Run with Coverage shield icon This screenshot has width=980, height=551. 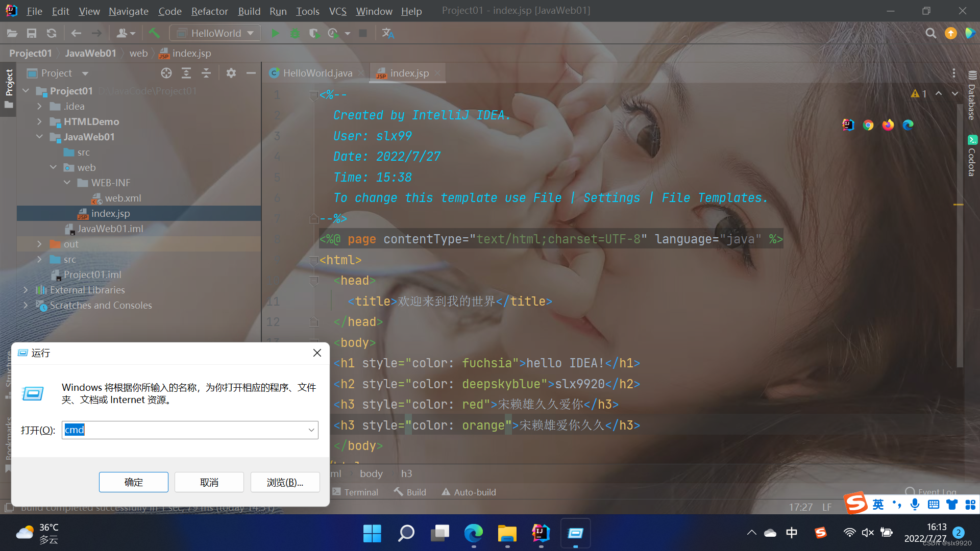(314, 33)
